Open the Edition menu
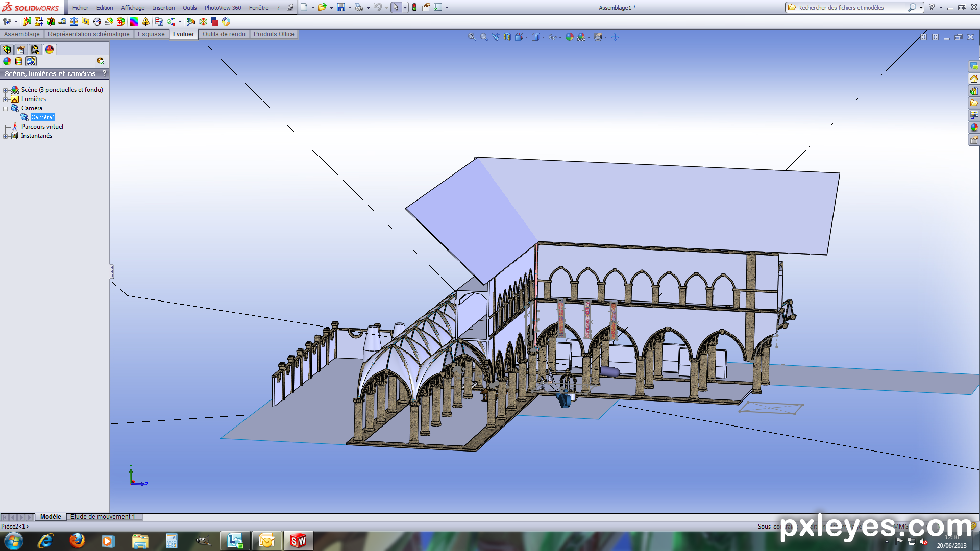The image size is (980, 551). pyautogui.click(x=105, y=8)
